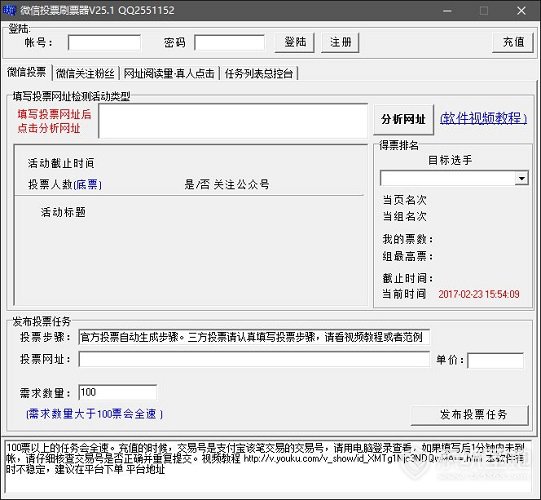Screen dimensions: 541x500
Task: Click into the 密码 password input field
Action: [x=229, y=43]
